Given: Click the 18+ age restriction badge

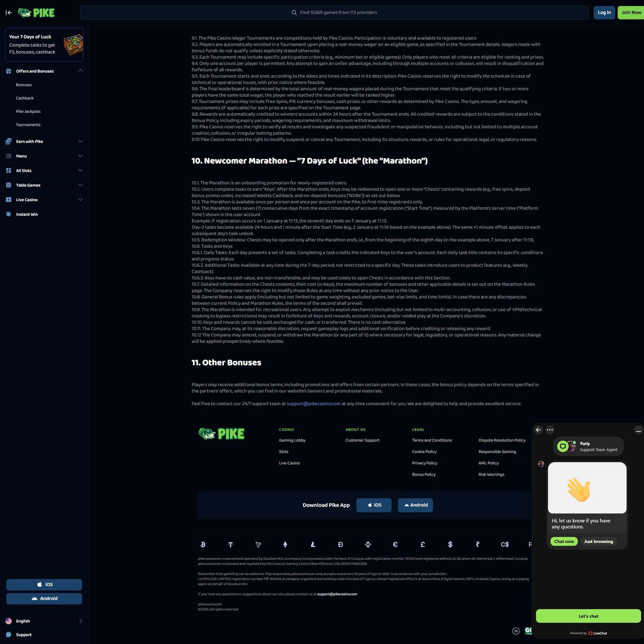Looking at the screenshot, I should click(516, 631).
